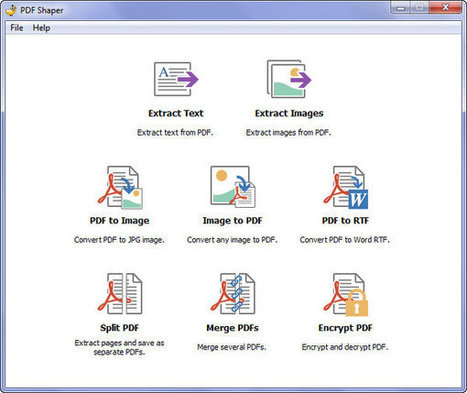Click the PDF Shaper title bar app icon

point(11,10)
